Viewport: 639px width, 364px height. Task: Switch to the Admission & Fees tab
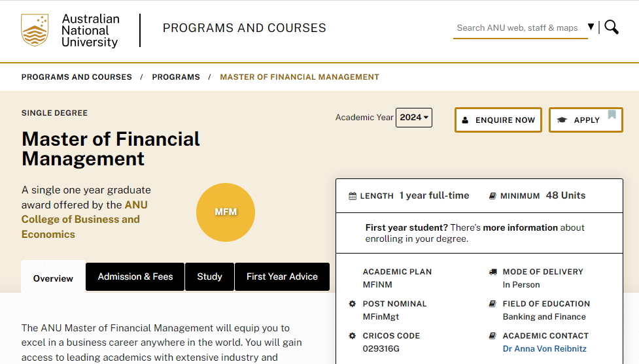[x=135, y=276]
